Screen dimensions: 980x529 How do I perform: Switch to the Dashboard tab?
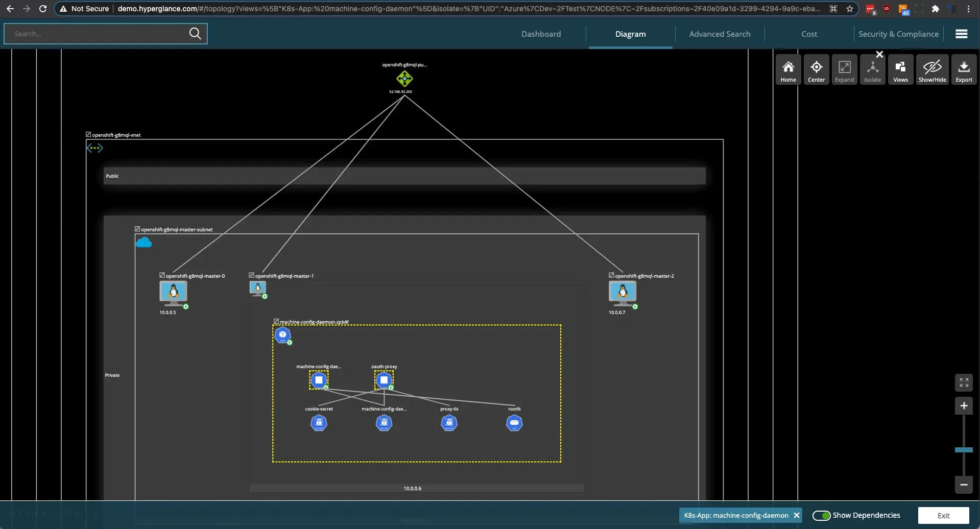541,34
